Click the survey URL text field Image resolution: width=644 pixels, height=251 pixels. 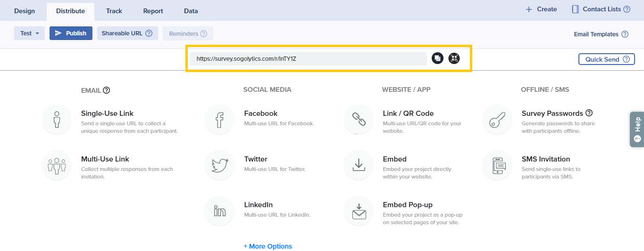[x=308, y=59]
